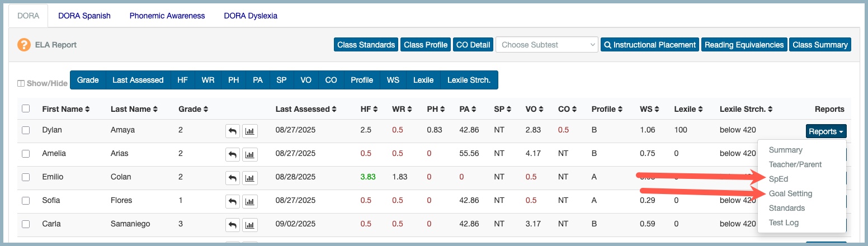Click the reply arrow icon for Amelia Arias
This screenshot has height=246, width=868.
coord(233,154)
